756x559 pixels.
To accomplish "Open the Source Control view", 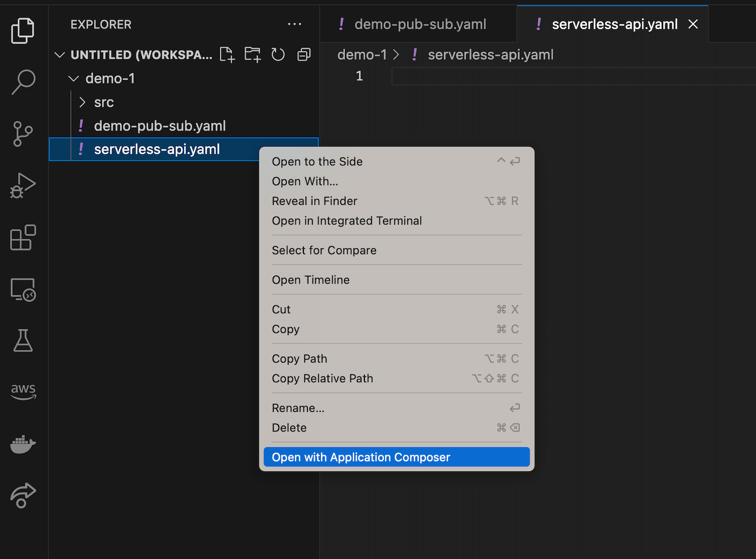I will (x=23, y=133).
